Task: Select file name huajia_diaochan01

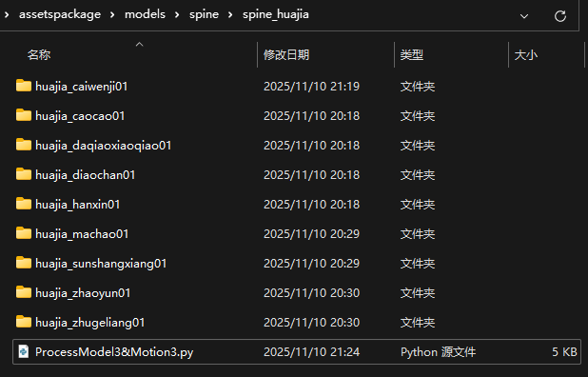Action: (x=85, y=175)
